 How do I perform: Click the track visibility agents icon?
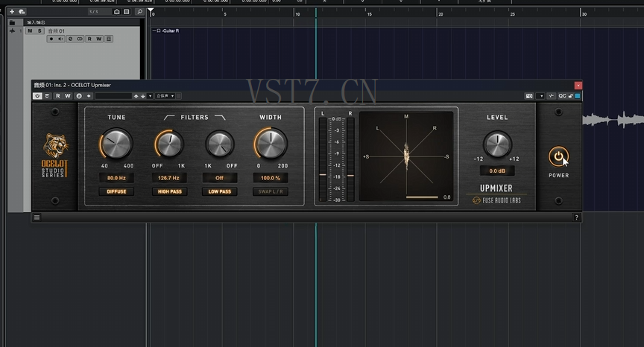click(116, 11)
